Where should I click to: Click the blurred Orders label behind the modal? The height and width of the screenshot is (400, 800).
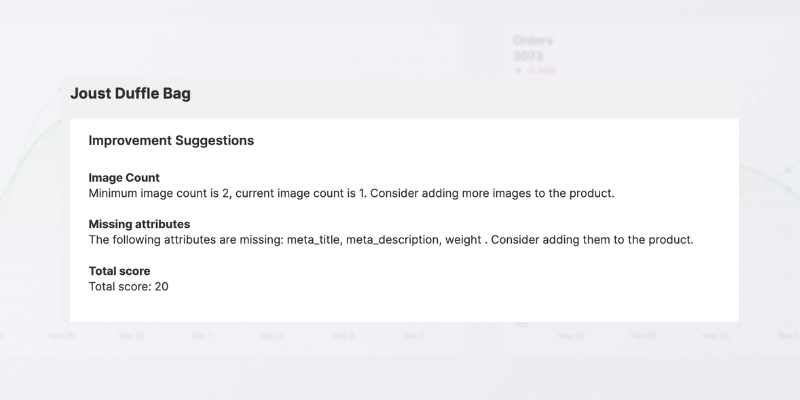533,41
